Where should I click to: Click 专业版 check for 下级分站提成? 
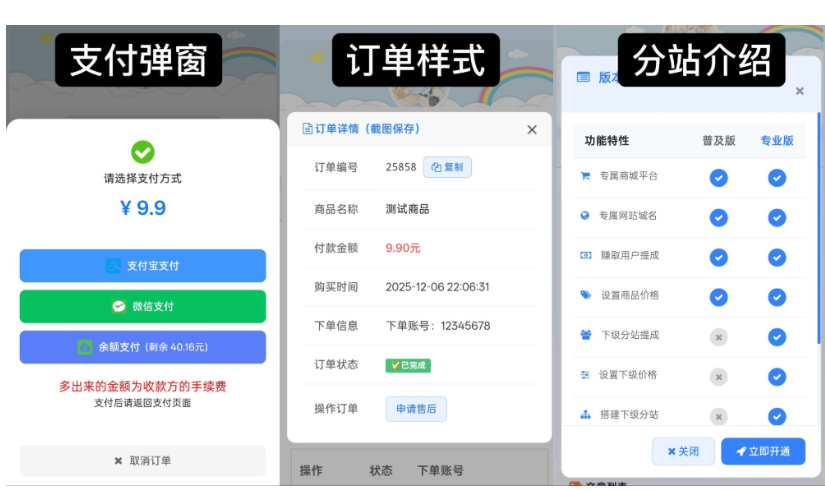[x=777, y=337]
